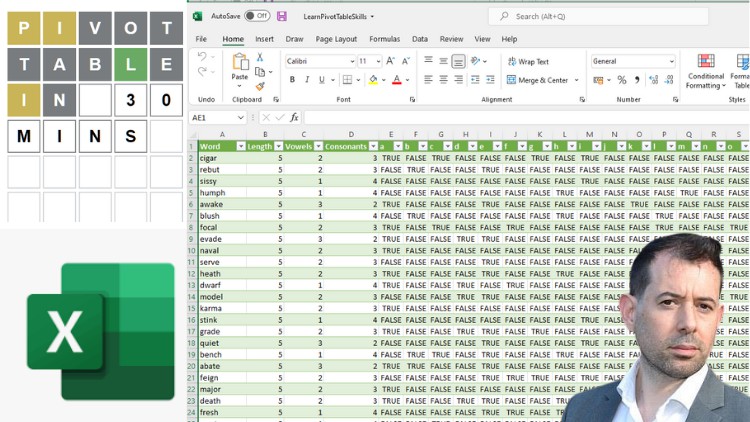
Task: Click Decrease Decimal icon
Action: pyautogui.click(x=669, y=80)
